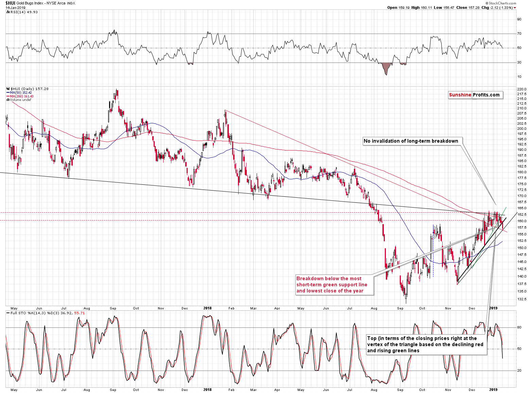Click the 200.0 price axis label
The width and height of the screenshot is (532, 393).
click(x=521, y=129)
